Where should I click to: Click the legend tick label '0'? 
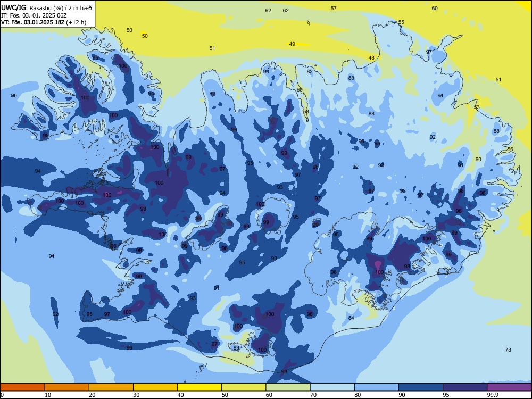[2, 395]
